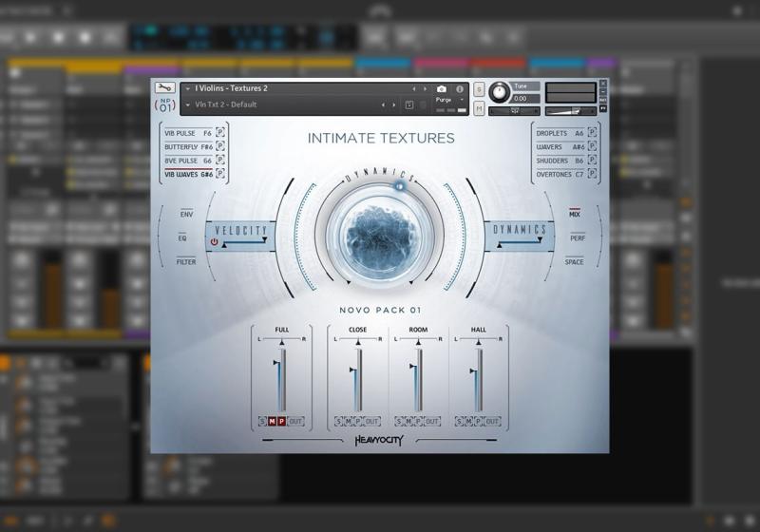Purge the DROPLETS articulation
The width and height of the screenshot is (760, 532).
click(592, 132)
